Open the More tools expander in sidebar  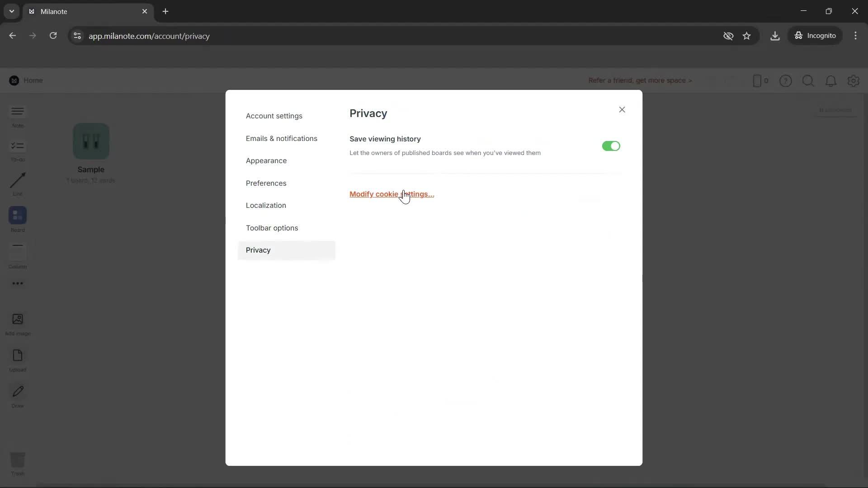(x=17, y=284)
